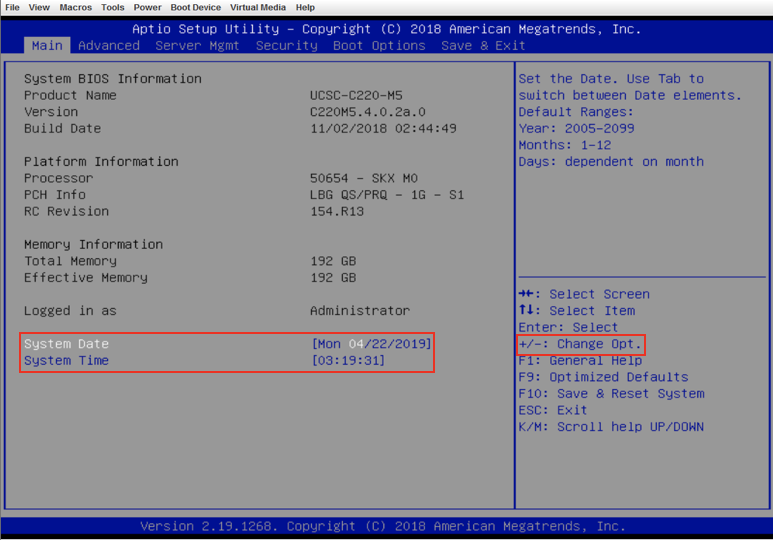Viewport: 773px width, 540px height.
Task: Switch to the Server Mgmt tab
Action: click(197, 45)
